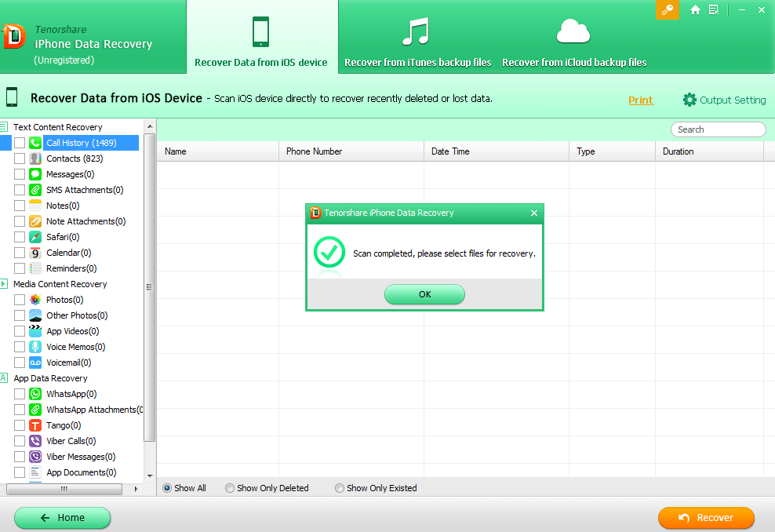The image size is (775, 532).
Task: Click the Output Setting gear icon
Action: click(689, 100)
